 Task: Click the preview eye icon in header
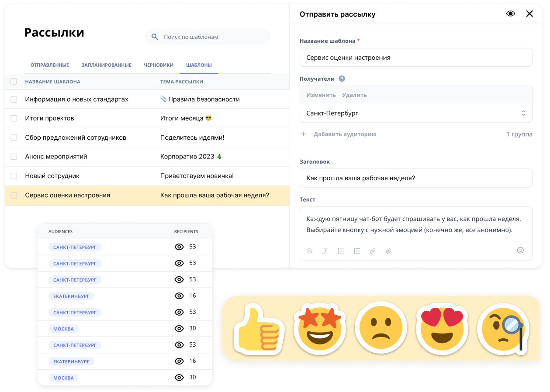(510, 14)
